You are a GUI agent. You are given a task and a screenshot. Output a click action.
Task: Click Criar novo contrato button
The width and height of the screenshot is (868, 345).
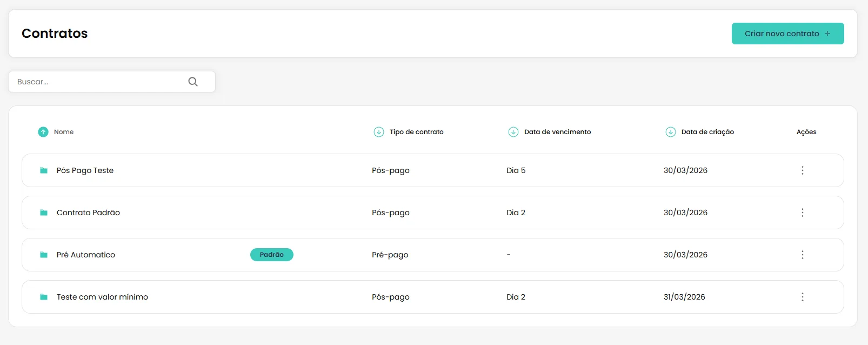point(787,34)
